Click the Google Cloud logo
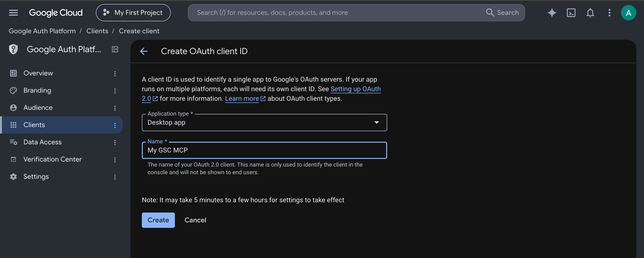 click(x=56, y=13)
